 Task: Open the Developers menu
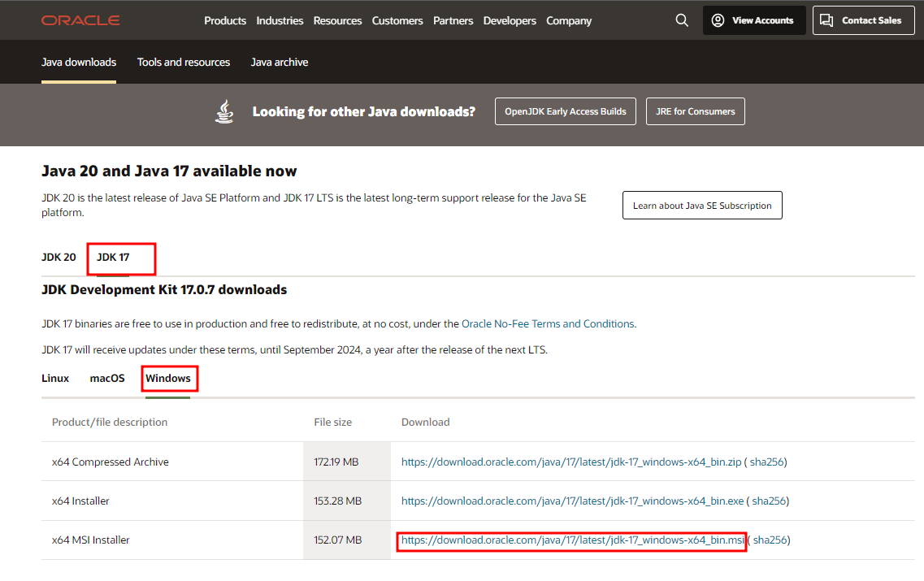coord(510,20)
